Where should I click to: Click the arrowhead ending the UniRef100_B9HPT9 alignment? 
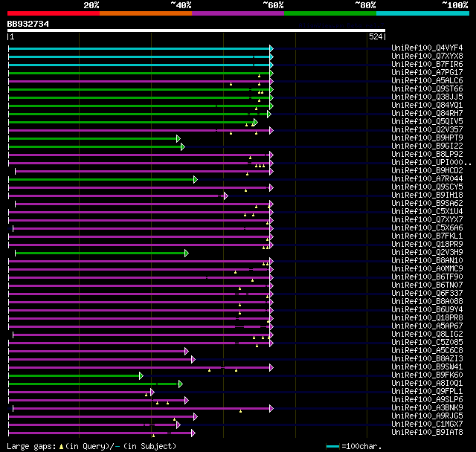(178, 138)
